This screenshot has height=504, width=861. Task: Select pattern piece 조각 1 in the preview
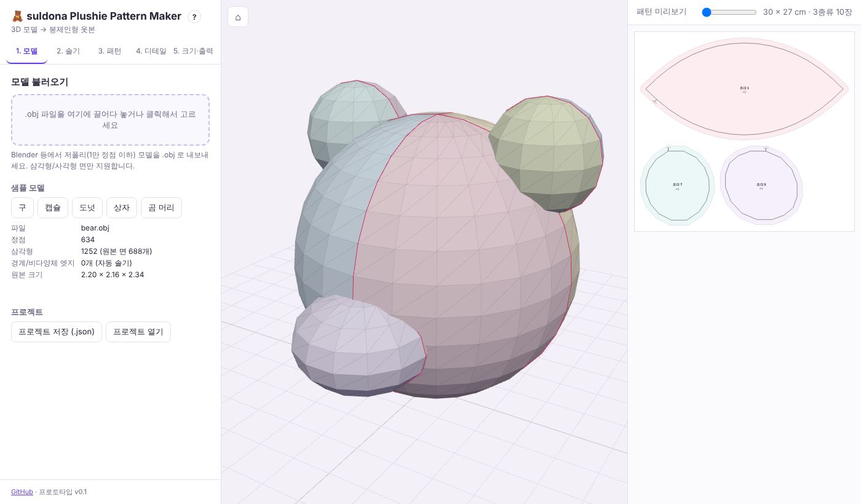(744, 89)
